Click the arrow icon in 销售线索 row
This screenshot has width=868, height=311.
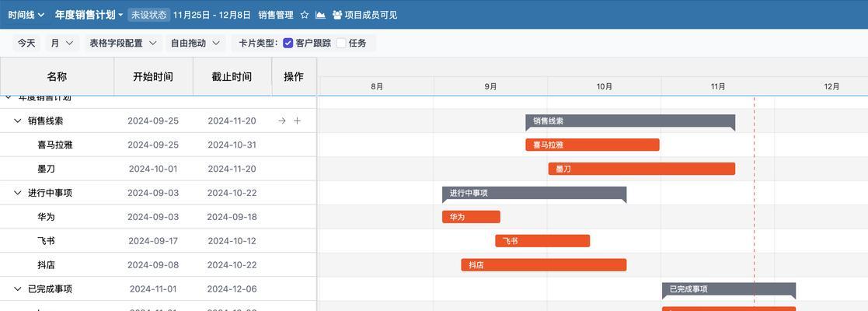pyautogui.click(x=282, y=121)
